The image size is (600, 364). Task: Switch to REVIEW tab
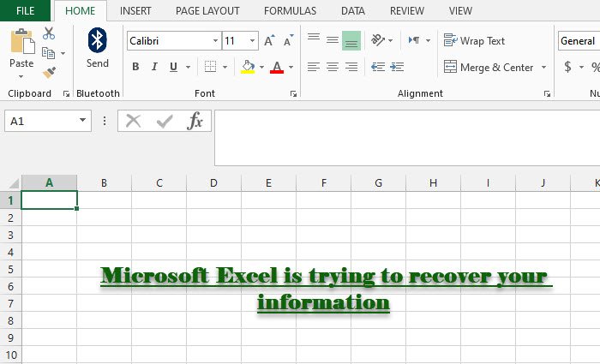click(407, 10)
